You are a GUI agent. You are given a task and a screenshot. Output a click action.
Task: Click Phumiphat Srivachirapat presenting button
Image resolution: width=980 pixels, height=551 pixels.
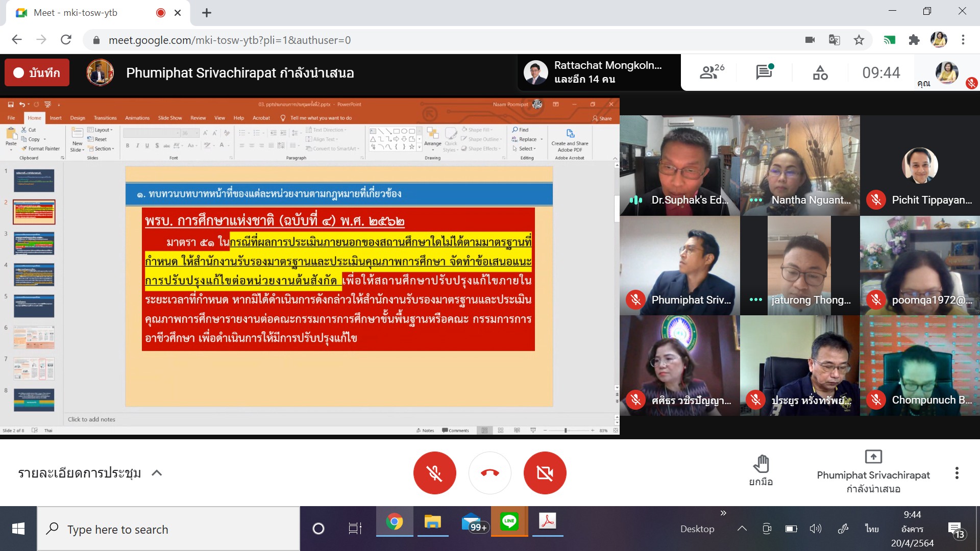tap(873, 472)
